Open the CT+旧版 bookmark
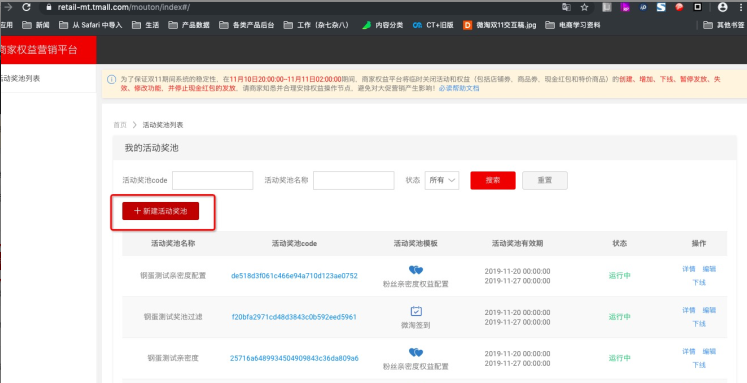The image size is (747, 383). pyautogui.click(x=434, y=25)
